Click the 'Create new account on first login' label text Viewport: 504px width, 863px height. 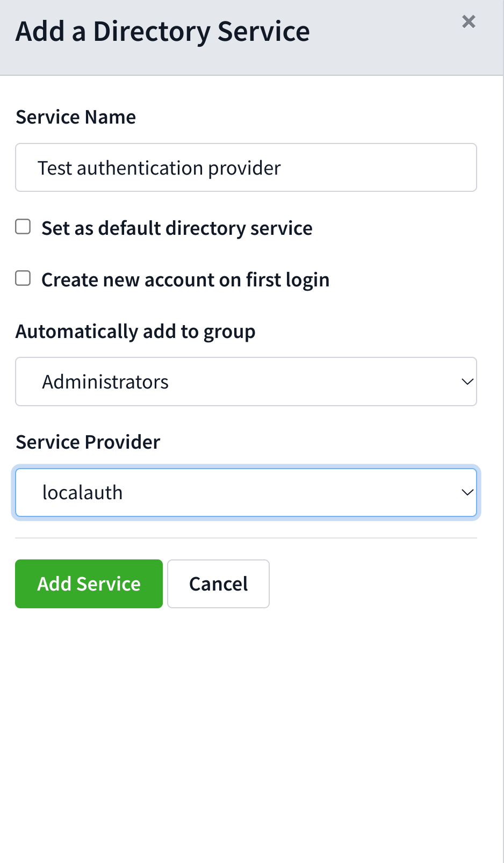pyautogui.click(x=185, y=280)
